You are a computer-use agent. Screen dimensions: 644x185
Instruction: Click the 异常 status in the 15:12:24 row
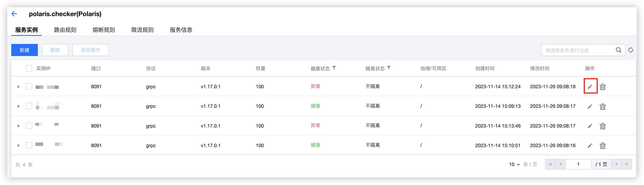pos(315,86)
